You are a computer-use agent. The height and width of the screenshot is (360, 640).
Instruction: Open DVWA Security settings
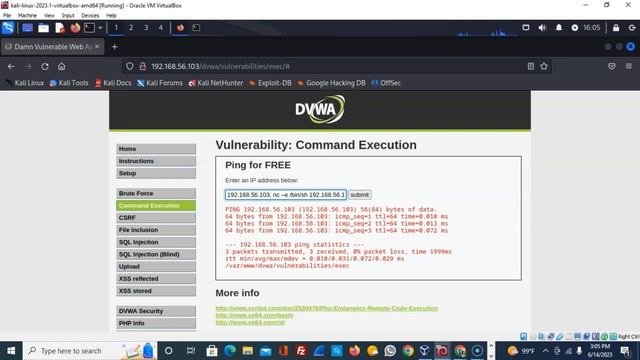click(x=156, y=311)
